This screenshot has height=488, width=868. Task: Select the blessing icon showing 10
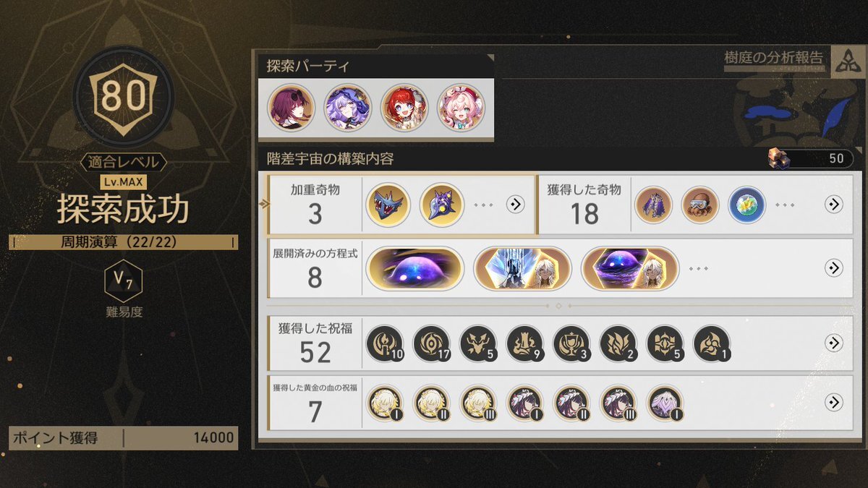(384, 344)
